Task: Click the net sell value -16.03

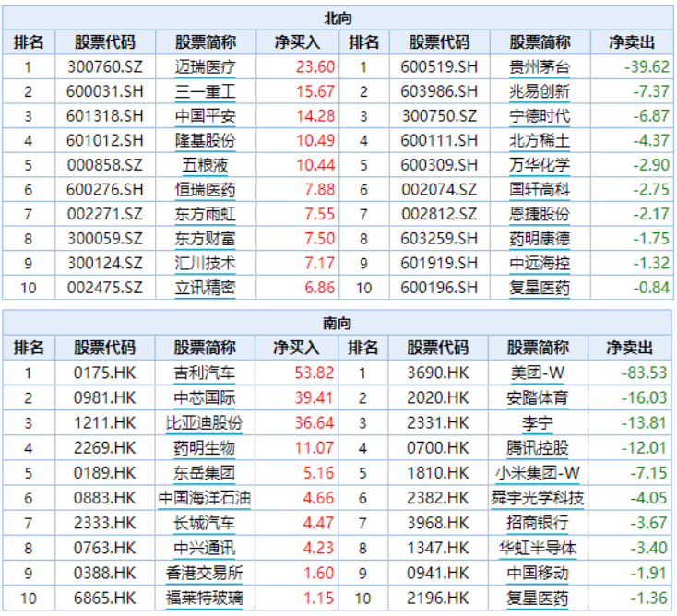Action: point(645,398)
